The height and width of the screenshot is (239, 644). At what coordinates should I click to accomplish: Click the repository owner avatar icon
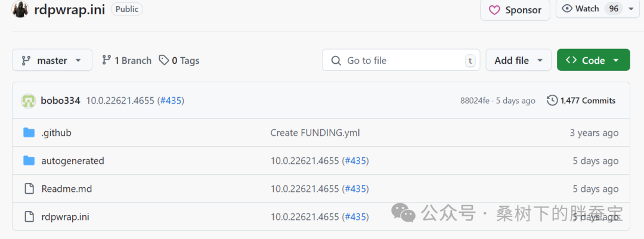click(20, 9)
